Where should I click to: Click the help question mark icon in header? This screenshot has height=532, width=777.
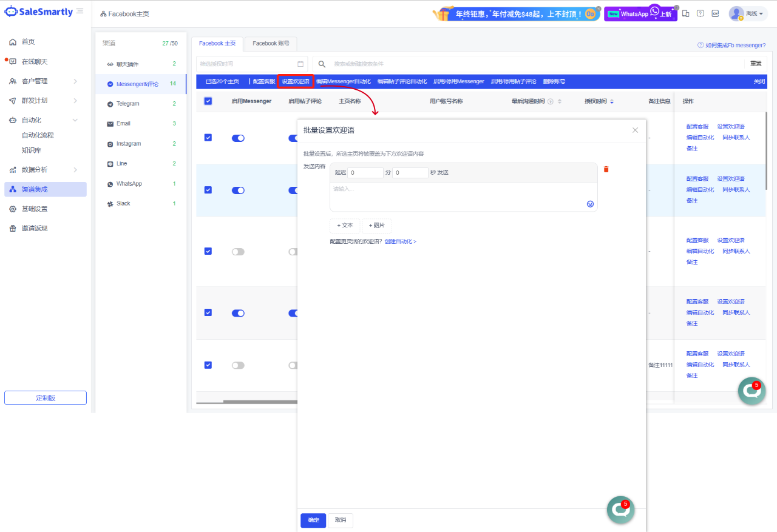700,13
